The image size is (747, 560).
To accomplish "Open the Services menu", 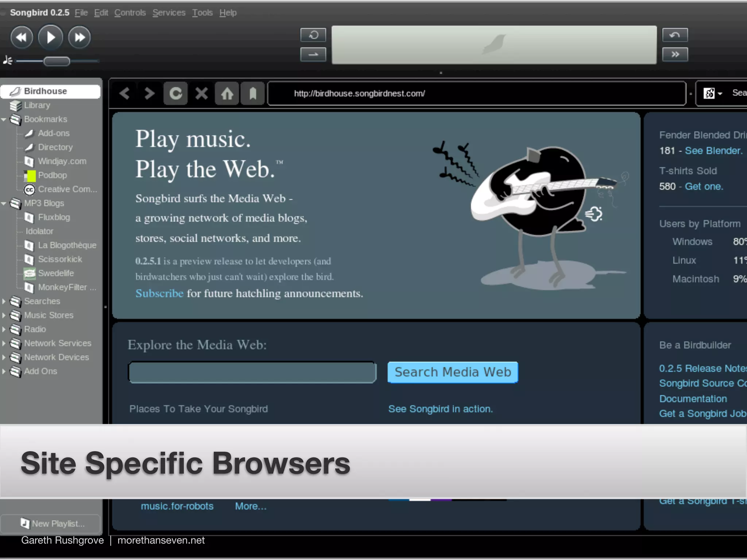I will [x=169, y=13].
